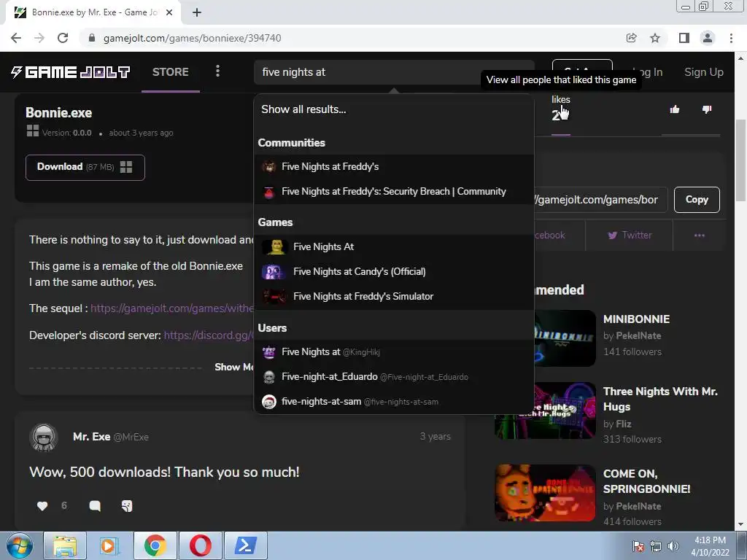Viewport: 747px width, 560px height.
Task: Click the five-nights-at-sam user avatar
Action: (x=269, y=402)
